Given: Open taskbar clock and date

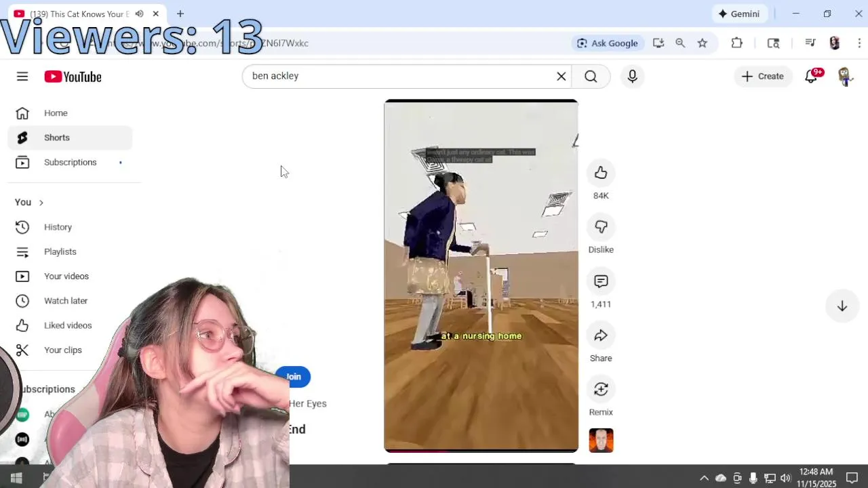Looking at the screenshot, I should (816, 478).
